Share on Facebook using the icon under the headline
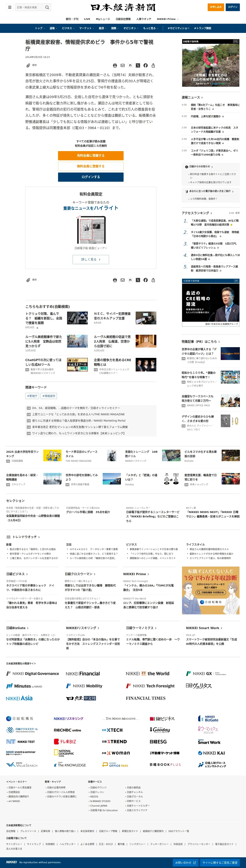The height and width of the screenshot is (868, 246). click(145, 65)
